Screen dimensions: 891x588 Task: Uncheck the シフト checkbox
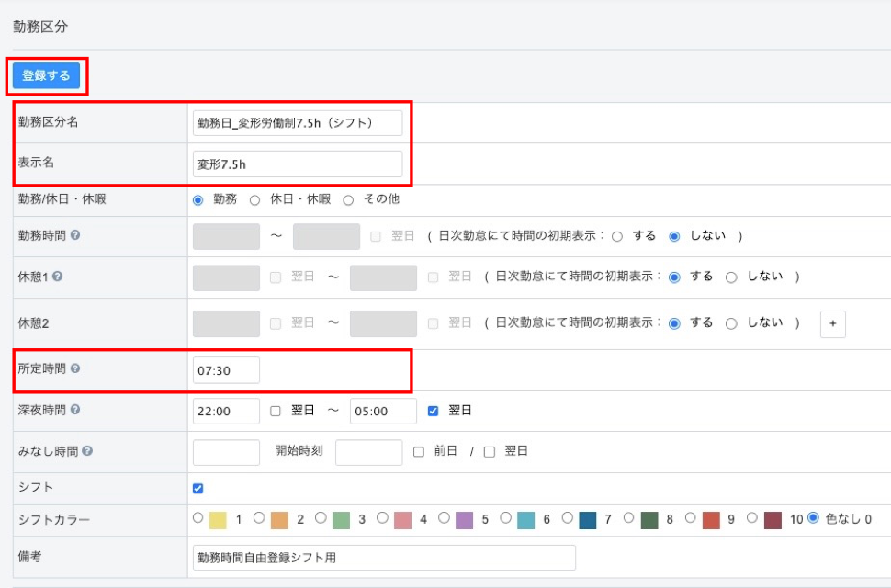click(x=198, y=488)
